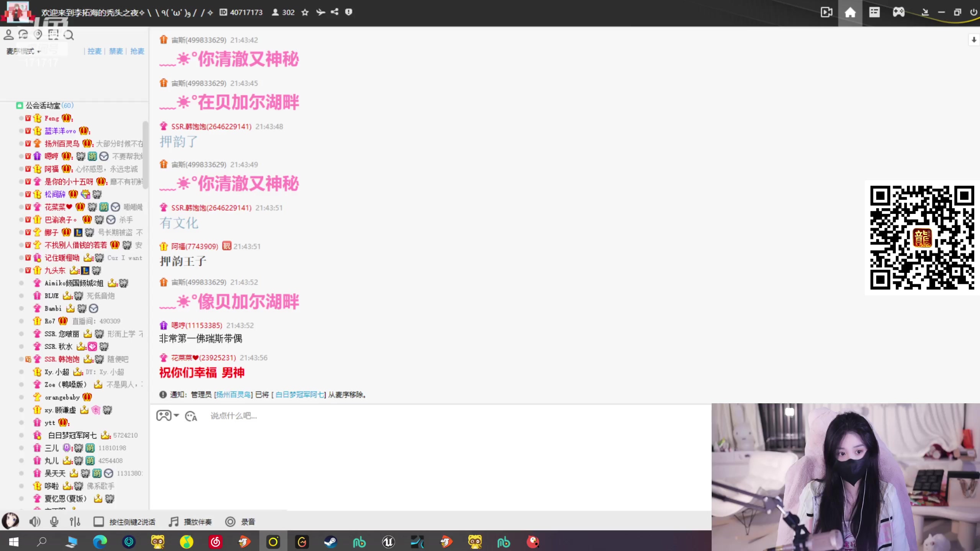
Task: Click the 禁麦 tab link
Action: click(x=116, y=51)
